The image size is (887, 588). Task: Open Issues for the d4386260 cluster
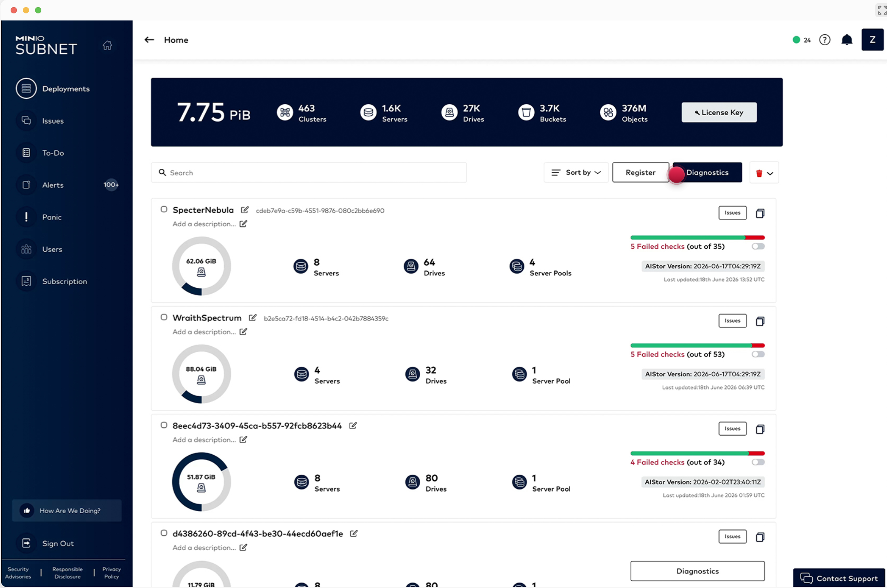pos(732,536)
